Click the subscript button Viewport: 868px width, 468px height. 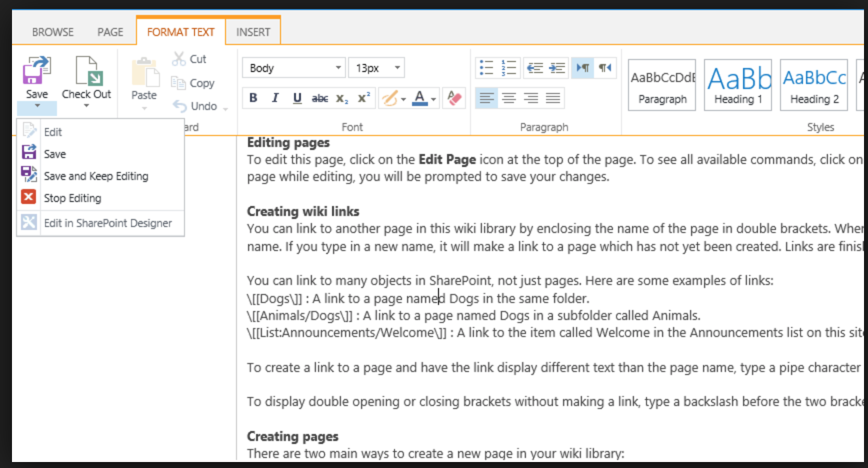pos(341,98)
